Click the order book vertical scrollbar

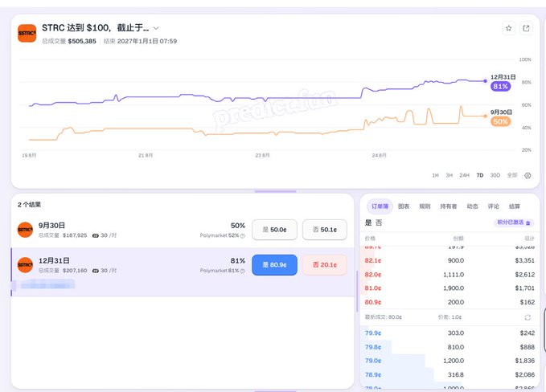[357, 292]
